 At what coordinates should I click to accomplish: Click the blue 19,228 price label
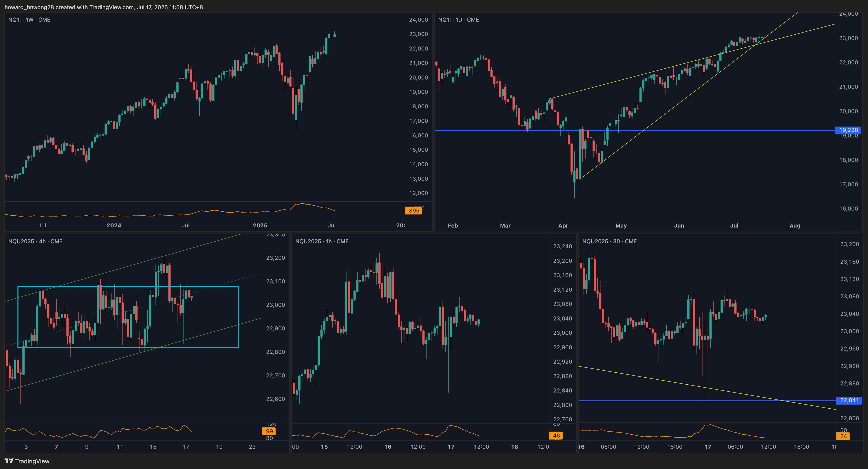[848, 130]
